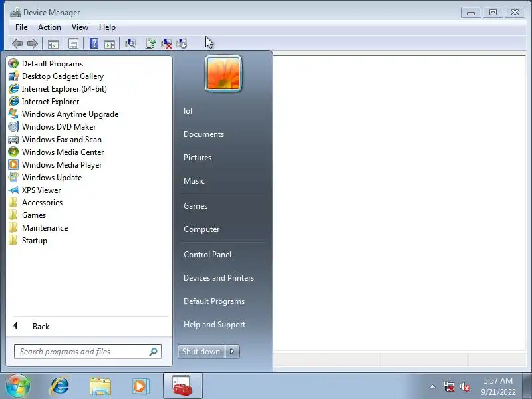Screen dimensions: 532x399
Task: Open the File menu in Device Manager
Action: pos(21,27)
